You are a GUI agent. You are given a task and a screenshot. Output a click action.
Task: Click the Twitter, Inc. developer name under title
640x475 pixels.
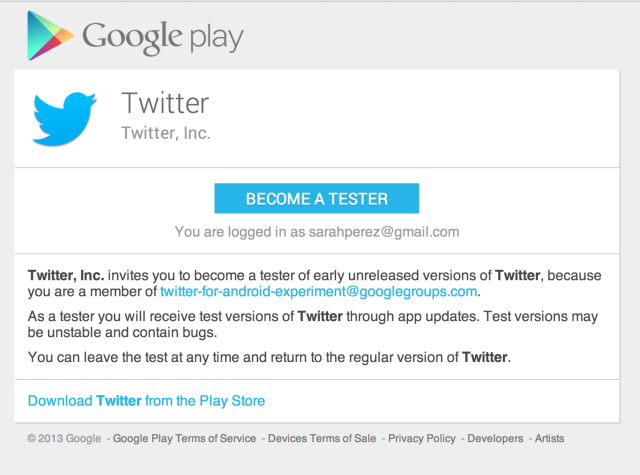[x=165, y=132]
